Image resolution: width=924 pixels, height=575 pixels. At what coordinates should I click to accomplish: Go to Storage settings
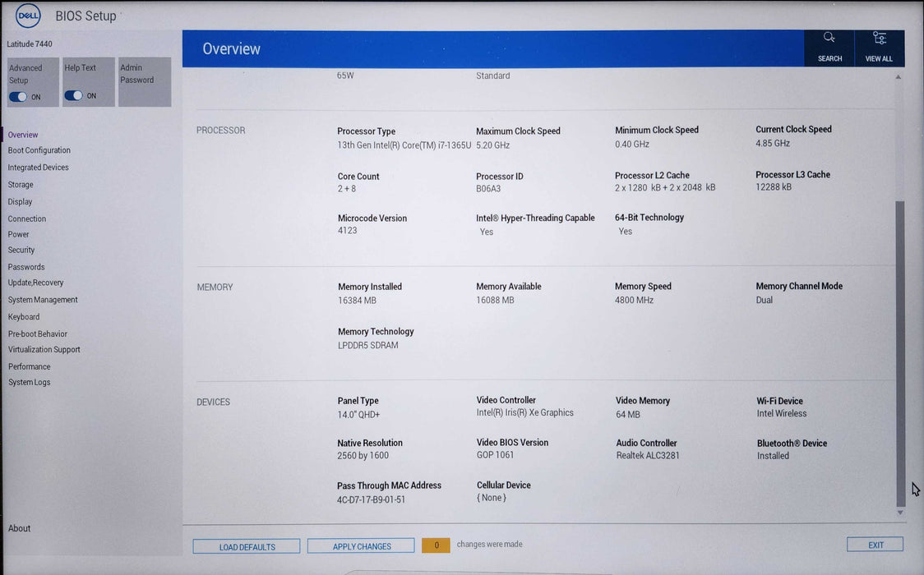[x=21, y=184]
